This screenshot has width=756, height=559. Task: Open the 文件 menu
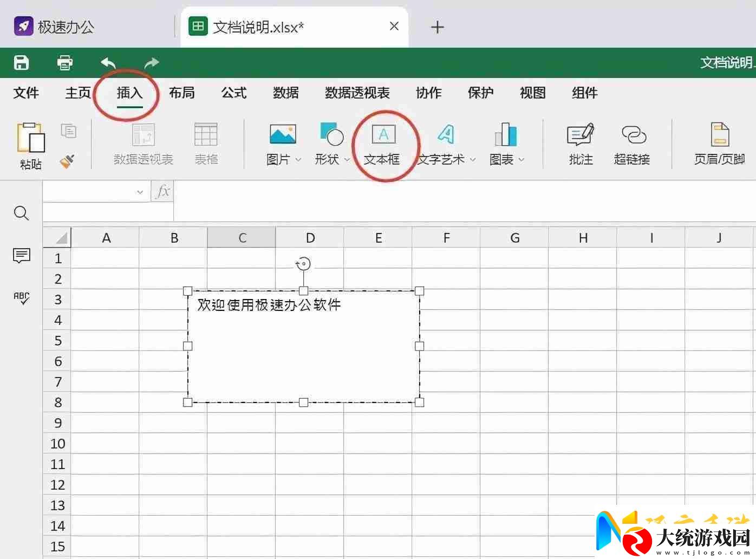26,93
